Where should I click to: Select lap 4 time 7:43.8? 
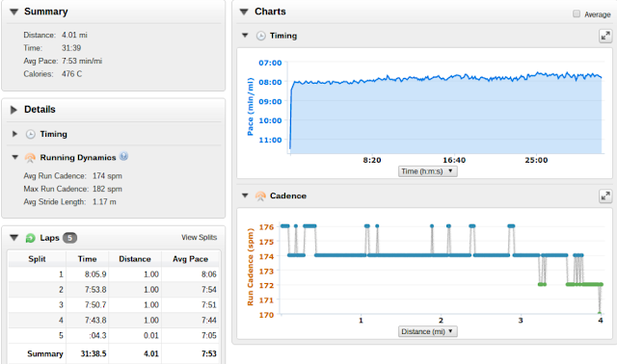click(x=95, y=321)
